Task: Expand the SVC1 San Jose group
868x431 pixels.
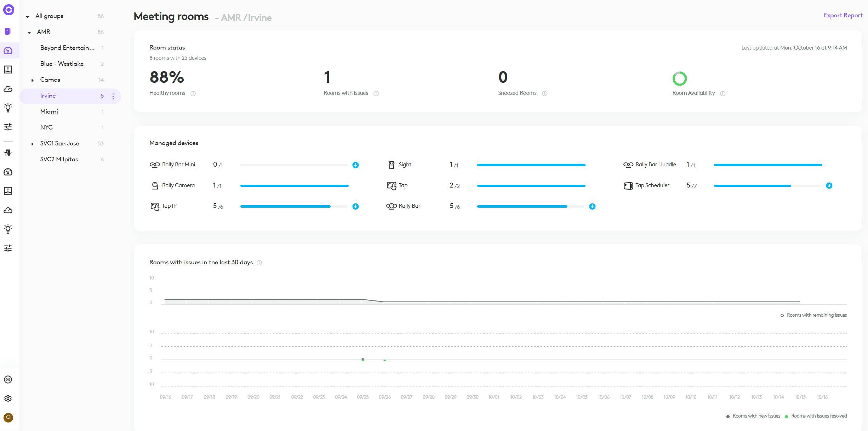Action: click(32, 144)
